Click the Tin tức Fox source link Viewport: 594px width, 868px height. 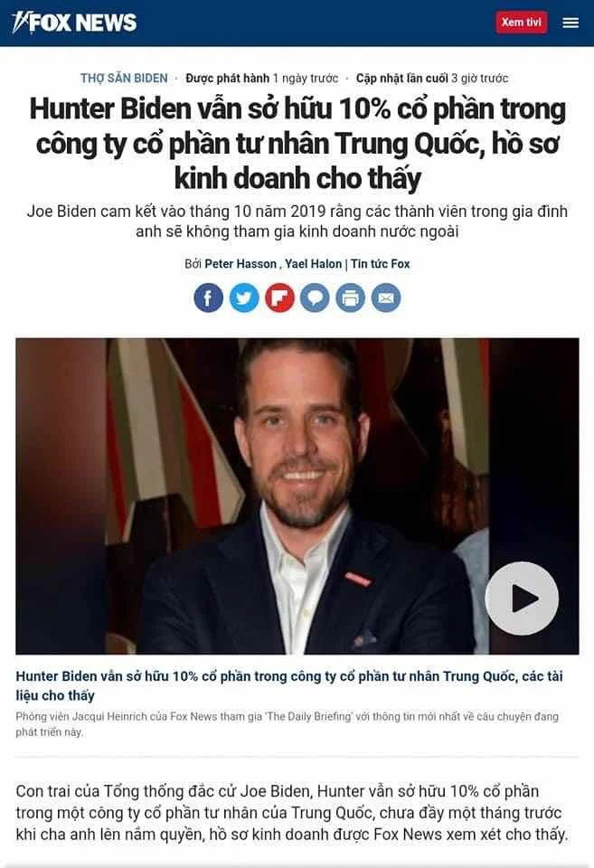coord(381,264)
